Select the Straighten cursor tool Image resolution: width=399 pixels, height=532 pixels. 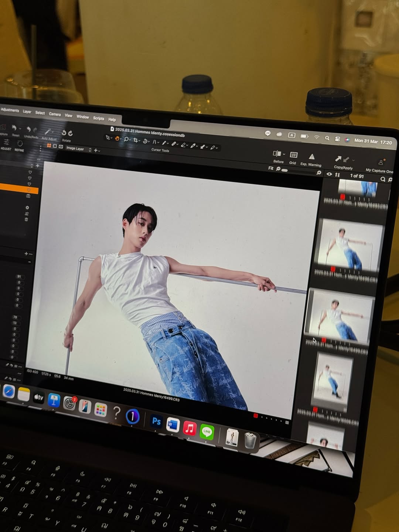coord(145,141)
